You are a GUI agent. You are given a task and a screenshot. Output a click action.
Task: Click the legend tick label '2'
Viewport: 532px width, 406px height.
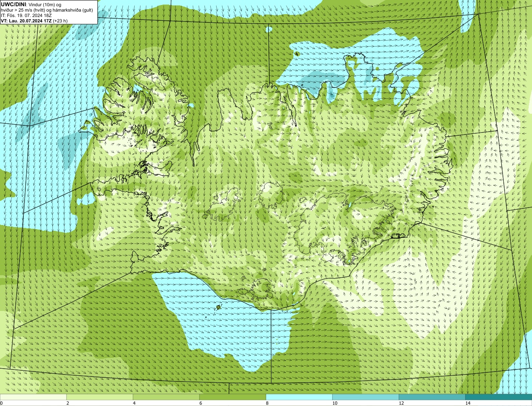click(x=68, y=403)
